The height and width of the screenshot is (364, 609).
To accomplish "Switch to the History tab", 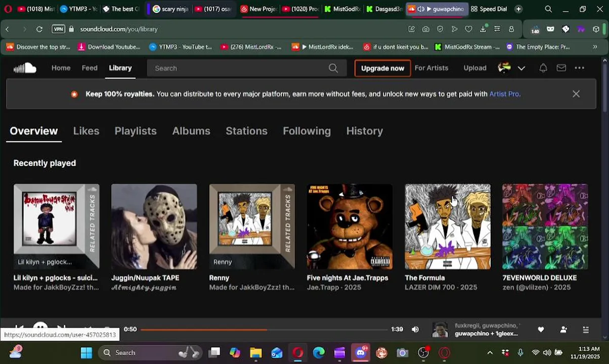I will pos(365,131).
